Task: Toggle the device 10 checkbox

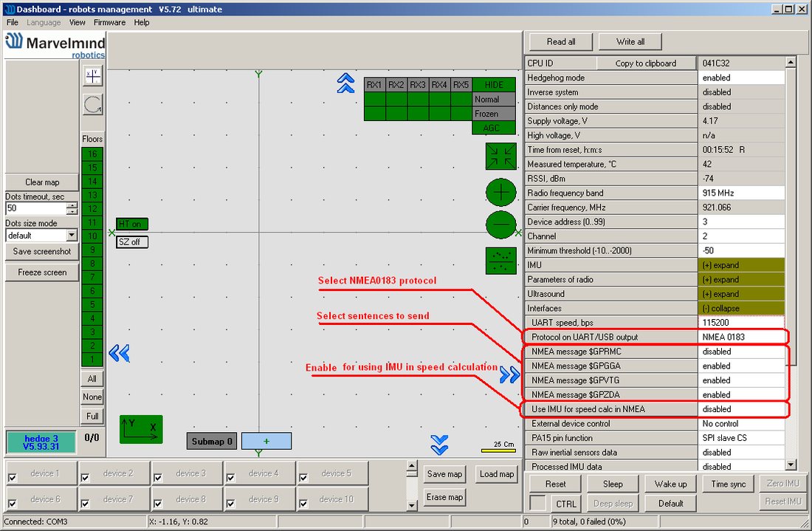Action: tap(303, 503)
